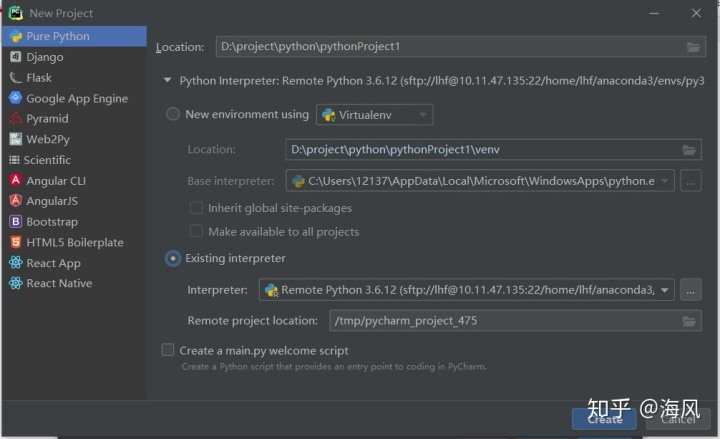Pick the Google App Engine project type
The image size is (720, 439).
click(x=74, y=98)
